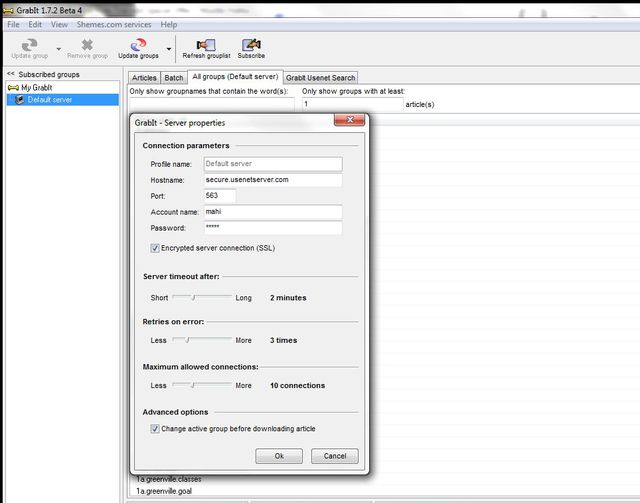This screenshot has height=503, width=640.
Task: Switch to the Articles tab
Action: coord(144,78)
